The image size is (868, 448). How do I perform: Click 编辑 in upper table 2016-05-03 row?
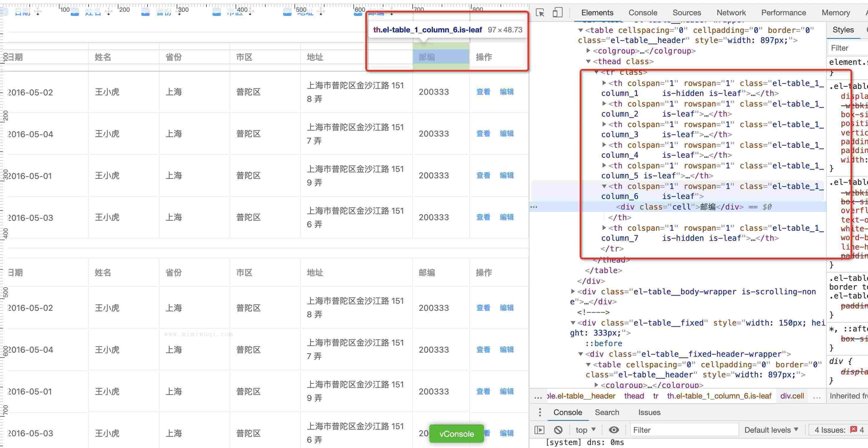pos(506,217)
